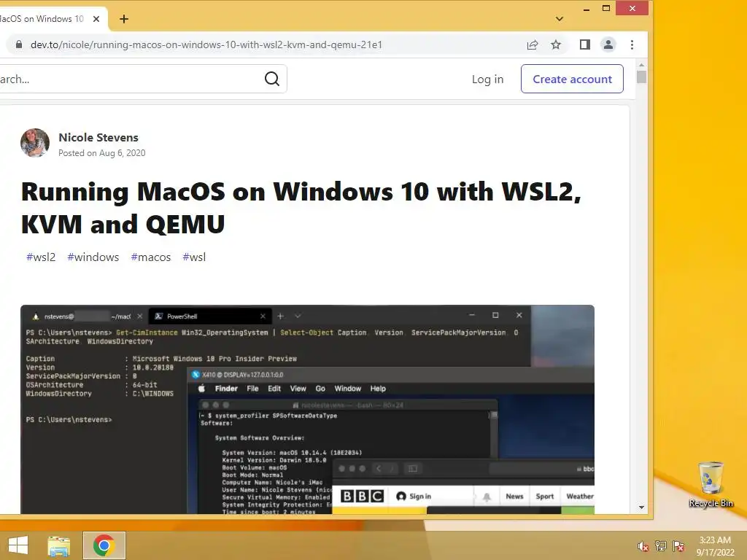
Task: Open the Chrome profile avatar
Action: pyautogui.click(x=608, y=44)
